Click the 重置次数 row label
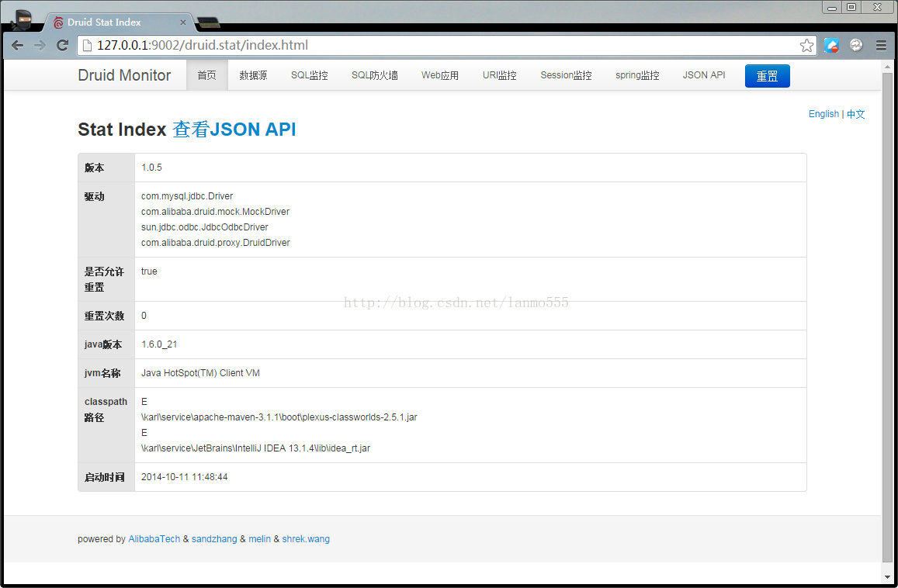 (104, 316)
